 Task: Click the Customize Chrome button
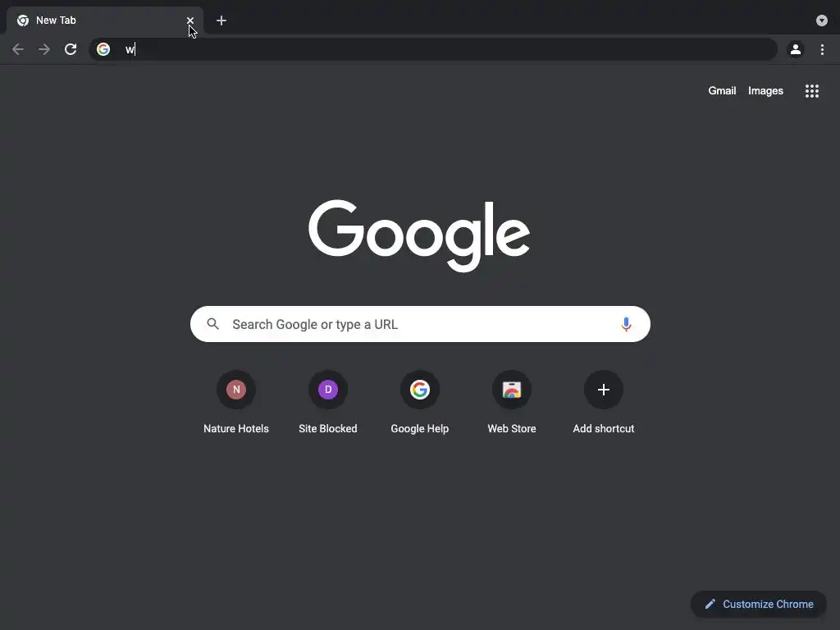tap(759, 605)
